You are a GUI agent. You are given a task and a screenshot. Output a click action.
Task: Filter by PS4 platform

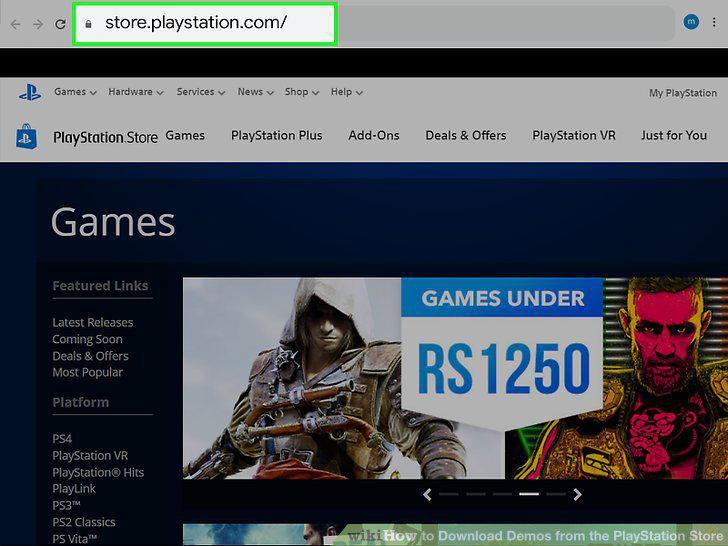click(x=62, y=439)
